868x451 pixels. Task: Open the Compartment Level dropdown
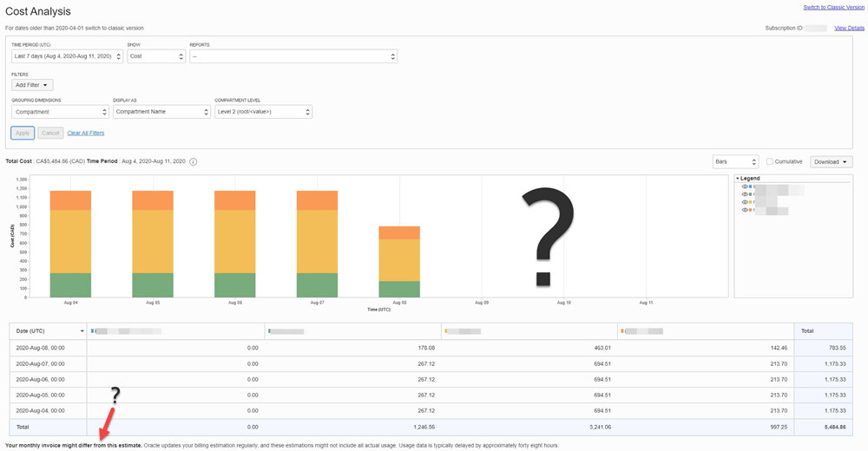[263, 112]
